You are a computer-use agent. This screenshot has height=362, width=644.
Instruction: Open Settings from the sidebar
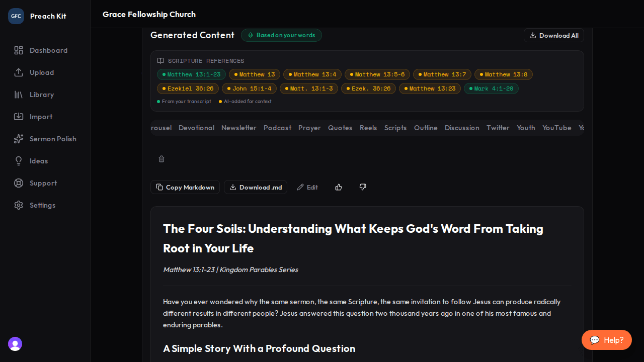[x=42, y=205]
